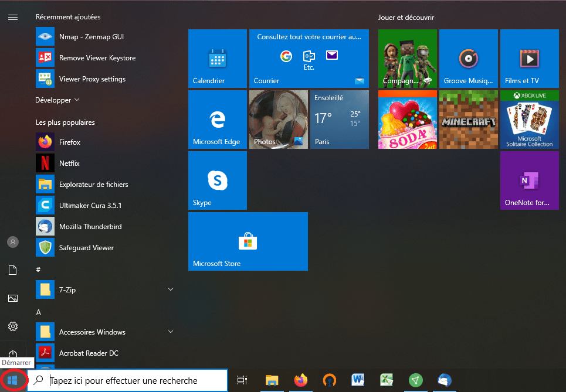
Task: Launch Remove Viewer Keystore
Action: 104,57
